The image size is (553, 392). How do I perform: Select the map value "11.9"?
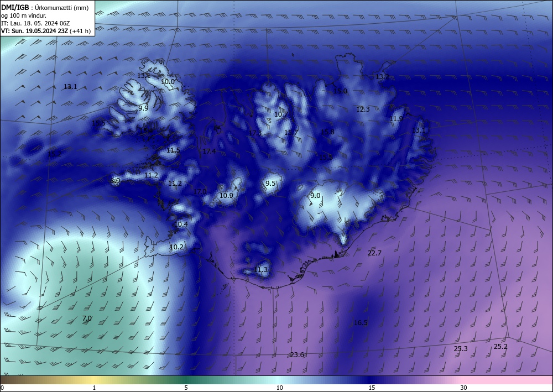397,119
